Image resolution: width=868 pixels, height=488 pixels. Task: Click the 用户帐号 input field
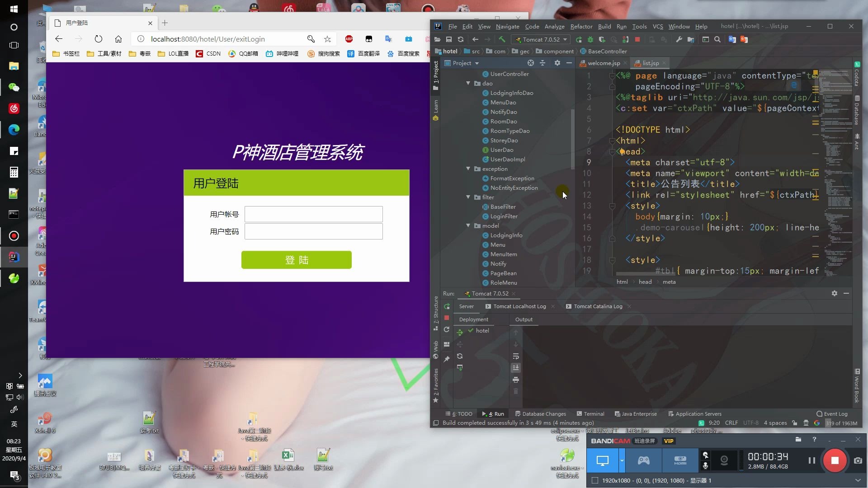point(314,214)
